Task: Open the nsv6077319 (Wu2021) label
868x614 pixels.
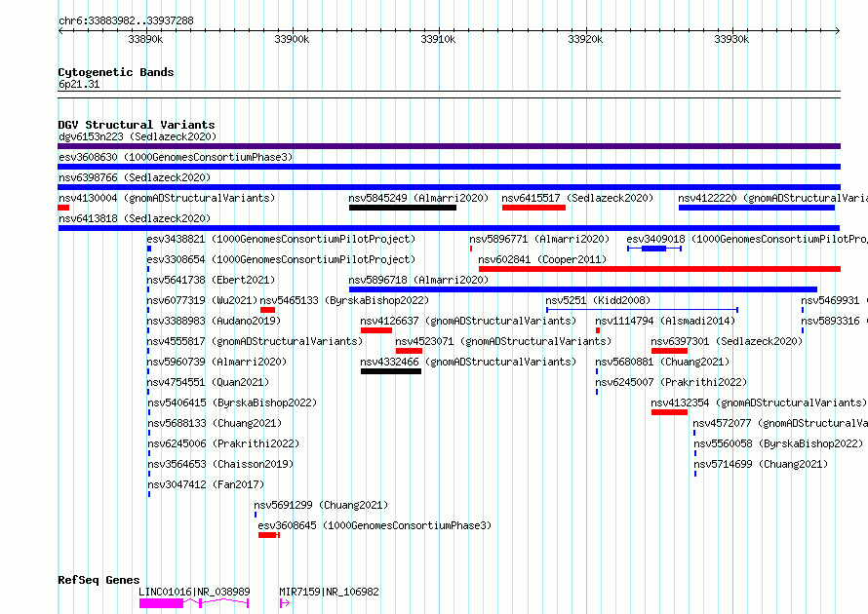Action: (202, 300)
